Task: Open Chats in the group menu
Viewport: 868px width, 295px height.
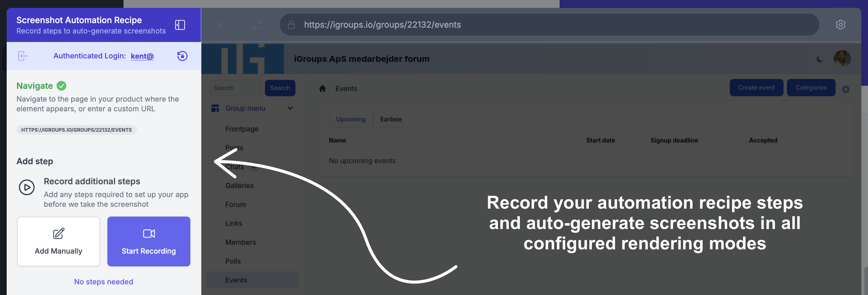Action: point(234,167)
